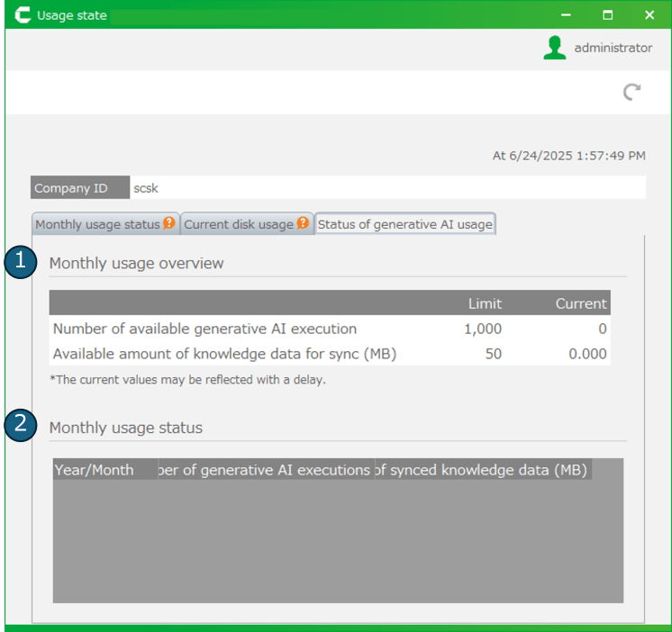Minimize the Usage state window
Screen dimensions: 672x632
click(x=567, y=15)
